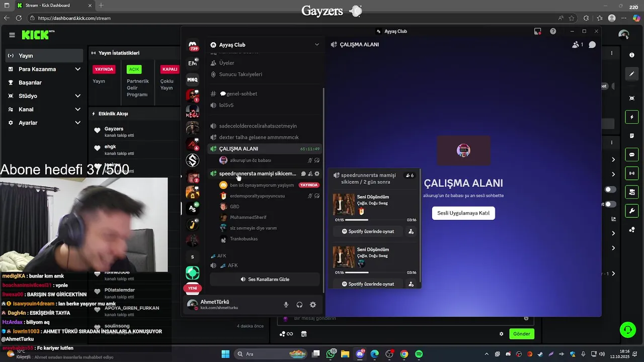Seek first Seni Düşündüm progress bar
644x362 pixels.
375,220
